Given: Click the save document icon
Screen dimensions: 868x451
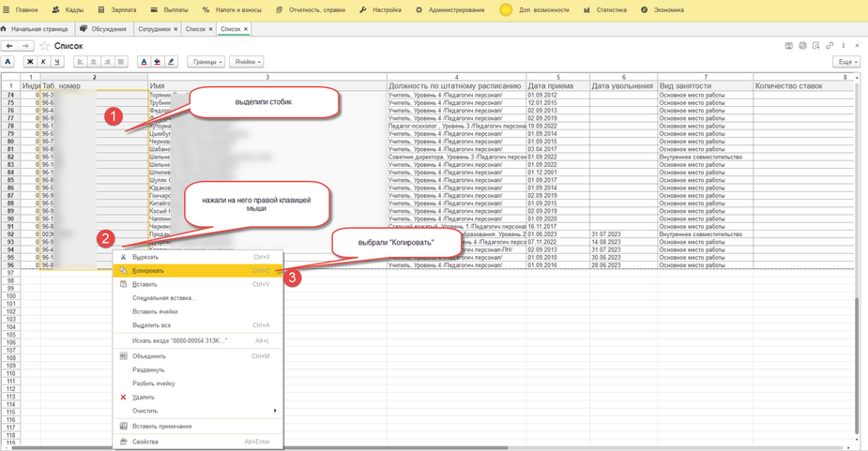Looking at the screenshot, I should 788,46.
